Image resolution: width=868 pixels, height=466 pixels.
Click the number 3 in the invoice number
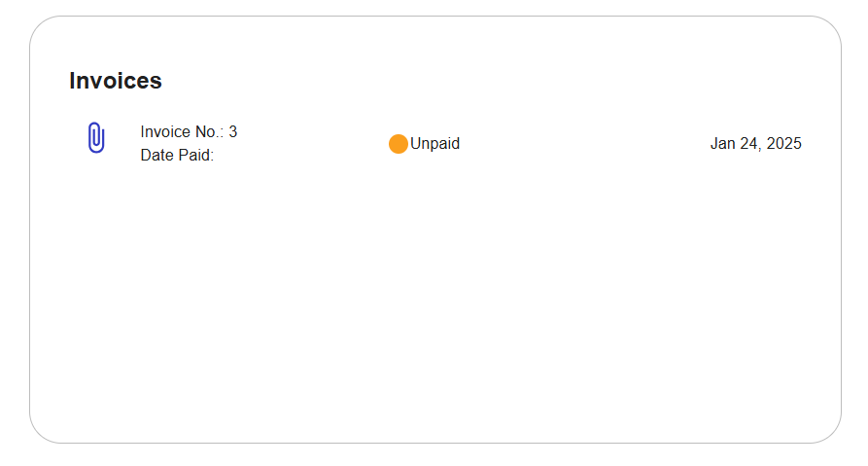(x=233, y=132)
